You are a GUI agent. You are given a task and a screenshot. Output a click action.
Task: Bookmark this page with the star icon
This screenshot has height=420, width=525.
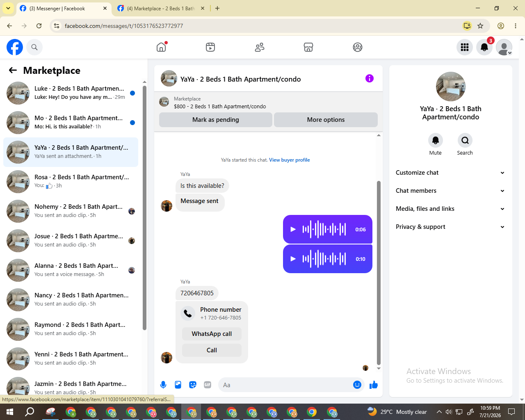click(480, 26)
